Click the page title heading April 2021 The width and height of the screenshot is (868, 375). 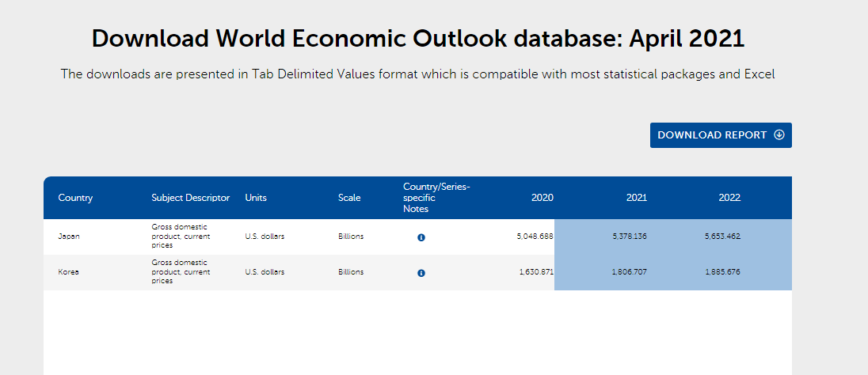click(418, 39)
